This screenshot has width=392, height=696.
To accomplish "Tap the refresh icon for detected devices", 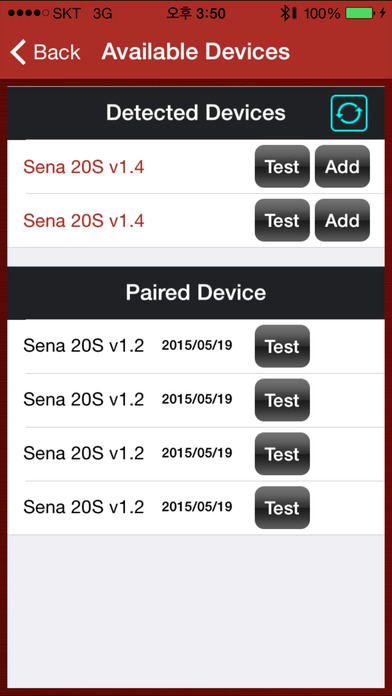I will [349, 113].
